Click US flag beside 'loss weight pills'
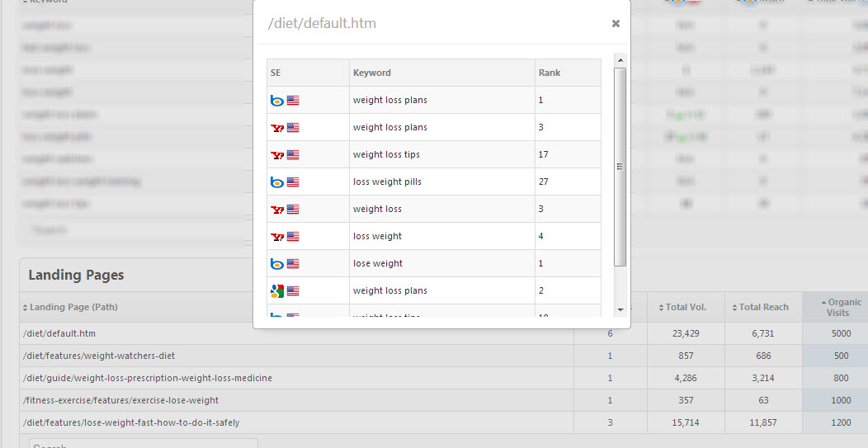Screen dimensions: 868x448 click(293, 182)
